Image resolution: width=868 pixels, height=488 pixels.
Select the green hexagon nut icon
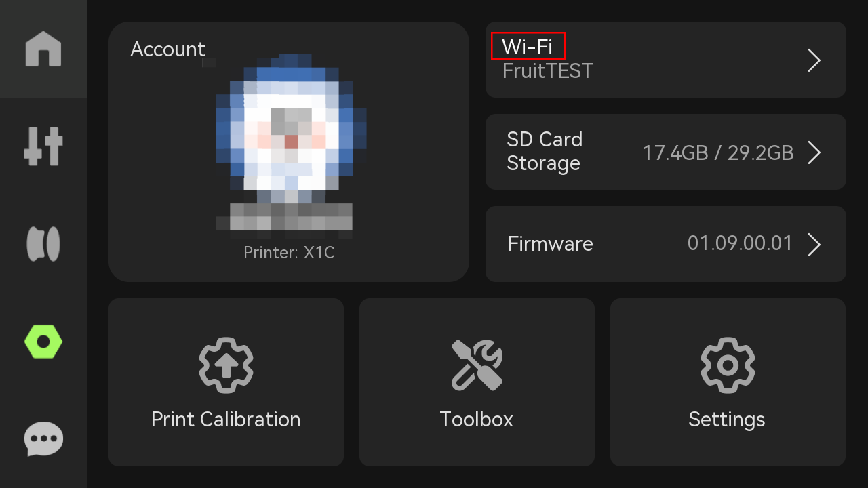[43, 342]
